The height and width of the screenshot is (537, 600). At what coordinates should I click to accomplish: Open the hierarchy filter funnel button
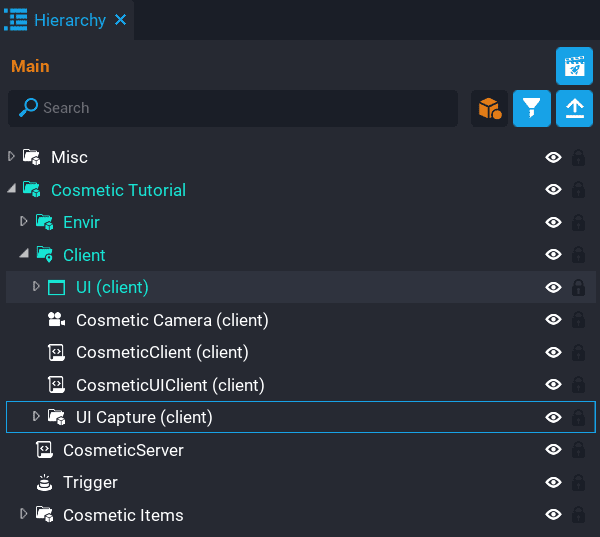(x=532, y=108)
